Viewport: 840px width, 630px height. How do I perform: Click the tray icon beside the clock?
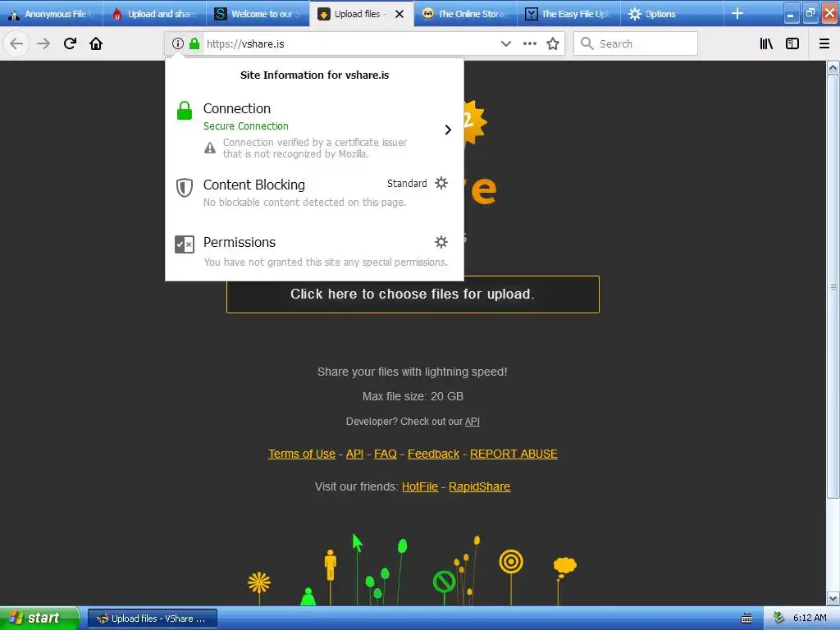pyautogui.click(x=778, y=618)
